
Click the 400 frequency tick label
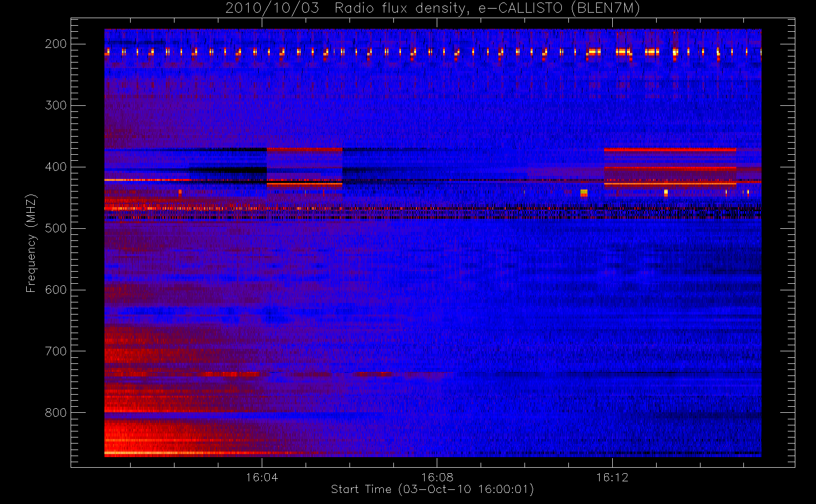56,167
